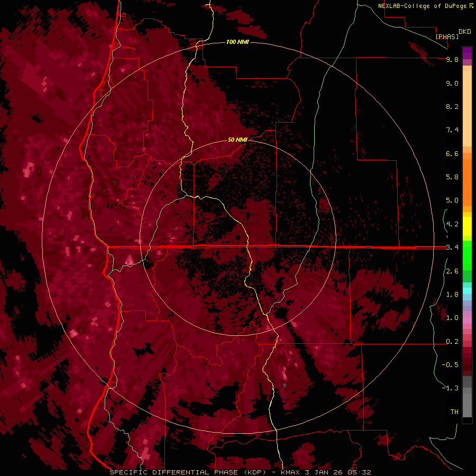Select the 9.0 scale label
The width and height of the screenshot is (476, 476).
coord(452,83)
